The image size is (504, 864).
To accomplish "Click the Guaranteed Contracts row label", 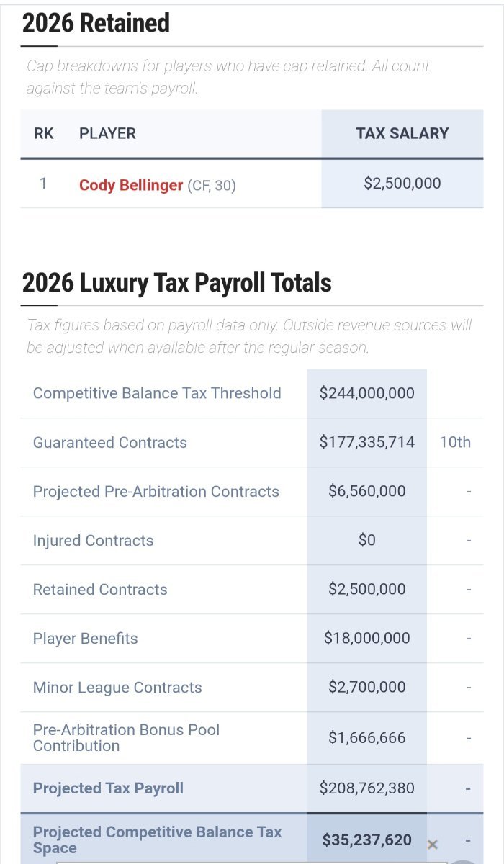I will (110, 443).
